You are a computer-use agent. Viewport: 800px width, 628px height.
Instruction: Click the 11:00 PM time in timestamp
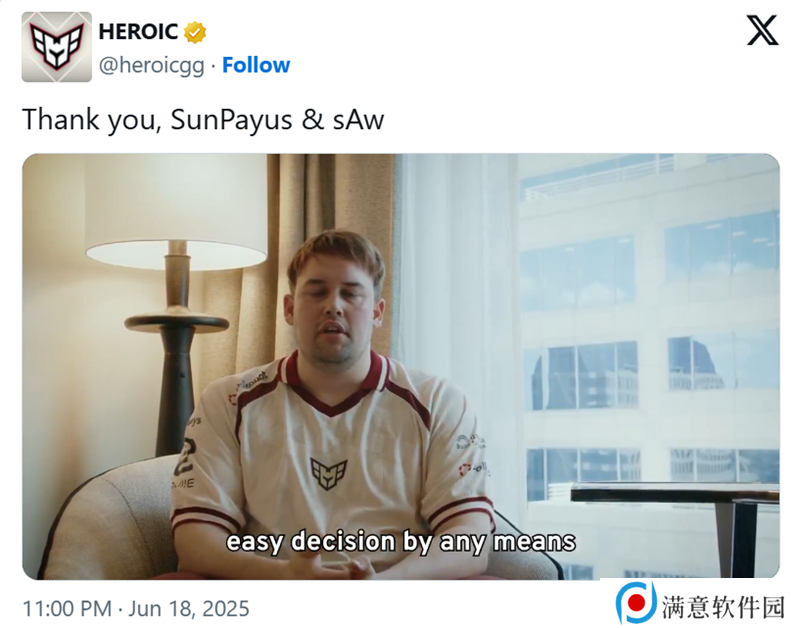[x=67, y=609]
